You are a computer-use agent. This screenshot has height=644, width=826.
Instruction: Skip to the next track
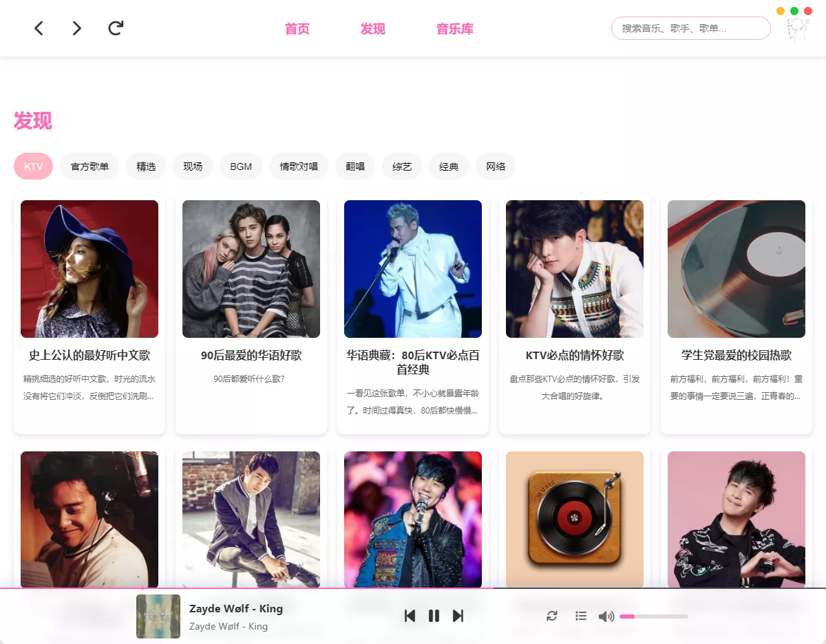458,616
